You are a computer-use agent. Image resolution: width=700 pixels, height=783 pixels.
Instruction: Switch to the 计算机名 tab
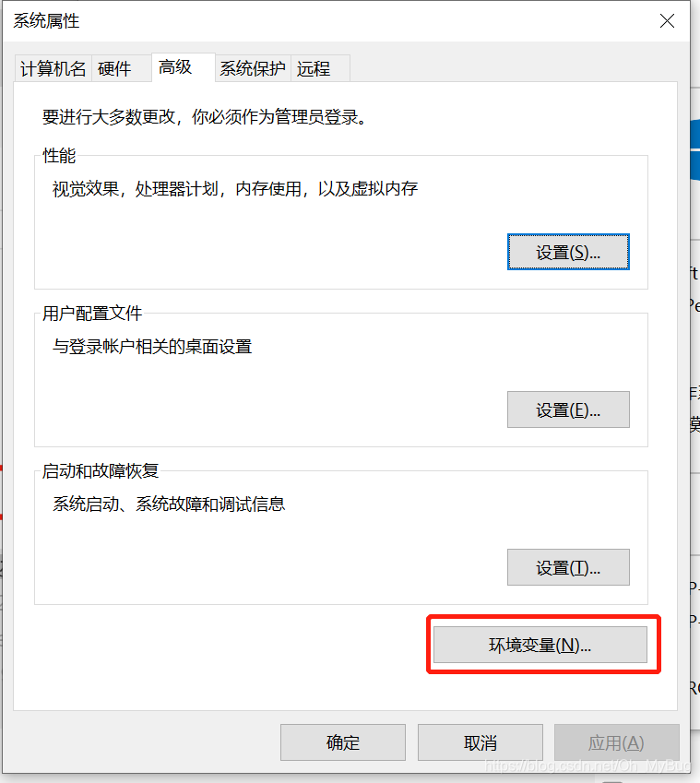[53, 68]
